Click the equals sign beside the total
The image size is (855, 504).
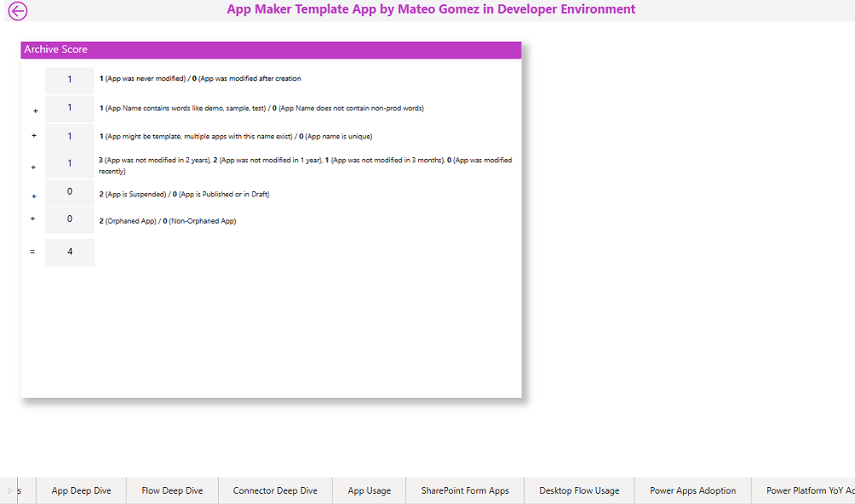point(32,252)
